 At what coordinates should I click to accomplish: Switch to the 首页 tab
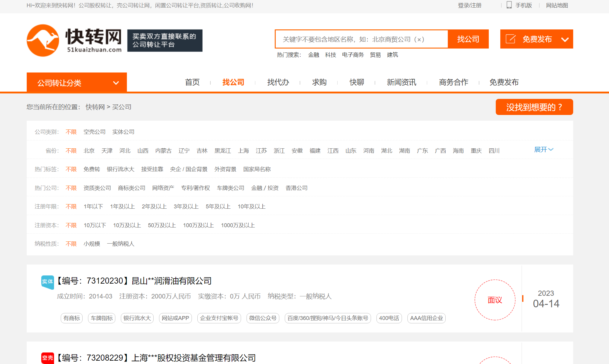pyautogui.click(x=192, y=82)
